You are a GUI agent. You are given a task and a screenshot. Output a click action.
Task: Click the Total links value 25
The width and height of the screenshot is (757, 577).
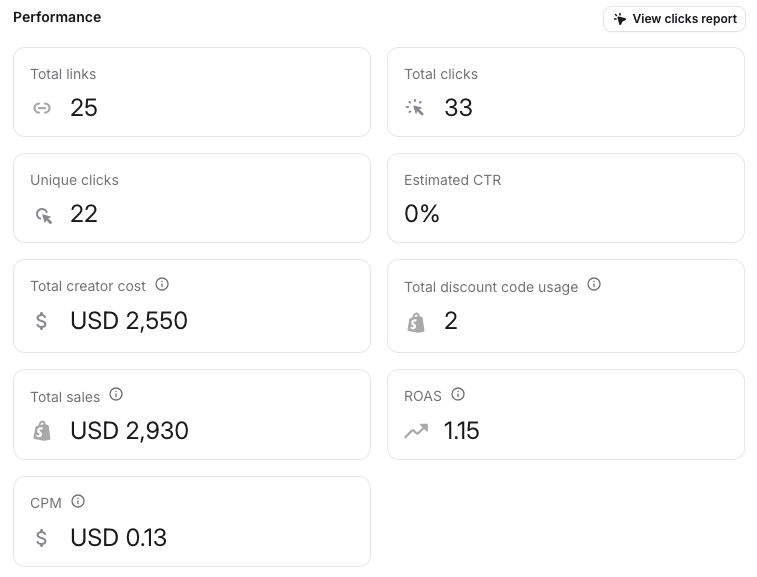84,107
